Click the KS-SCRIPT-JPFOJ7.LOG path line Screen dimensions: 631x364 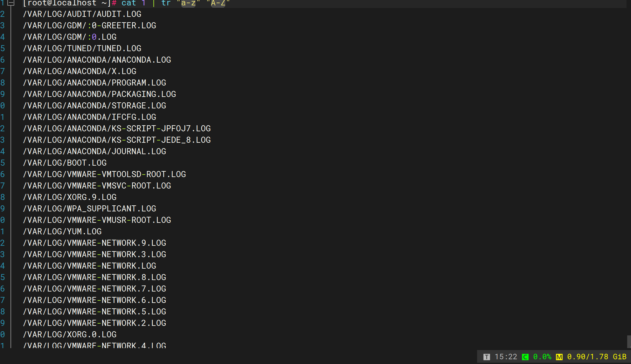tap(117, 128)
